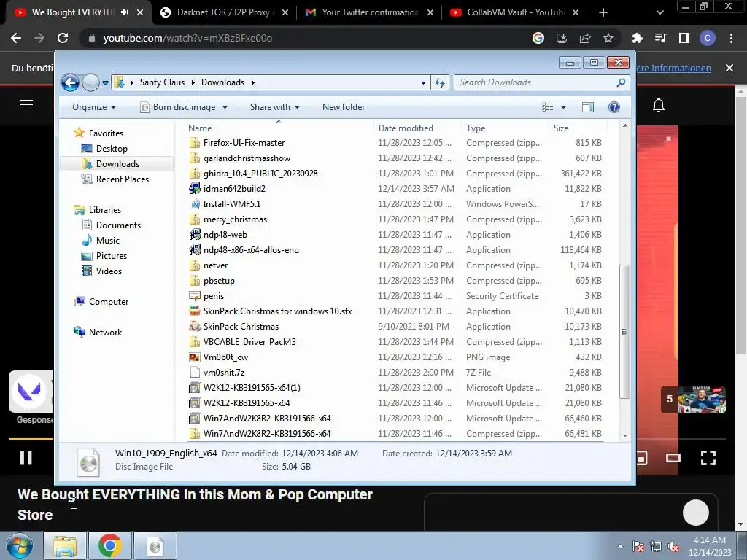Open Desktop in Favorites
This screenshot has height=560, width=747.
coord(112,149)
